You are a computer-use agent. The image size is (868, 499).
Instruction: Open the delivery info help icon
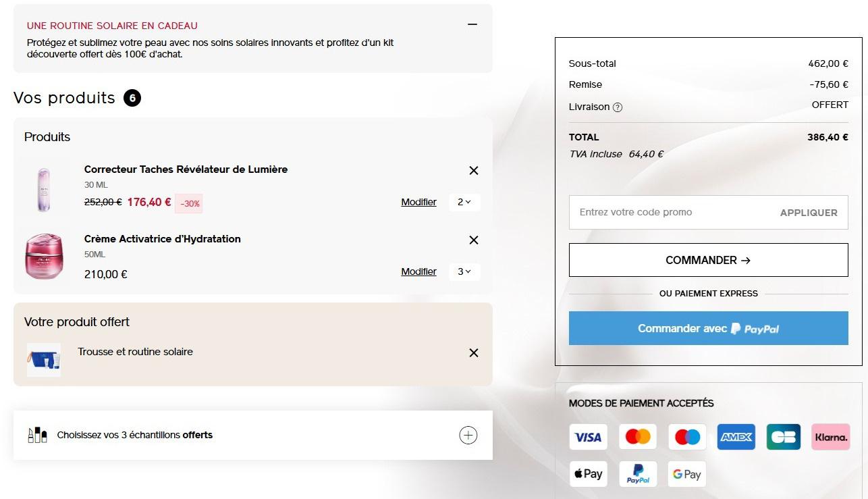coord(618,107)
